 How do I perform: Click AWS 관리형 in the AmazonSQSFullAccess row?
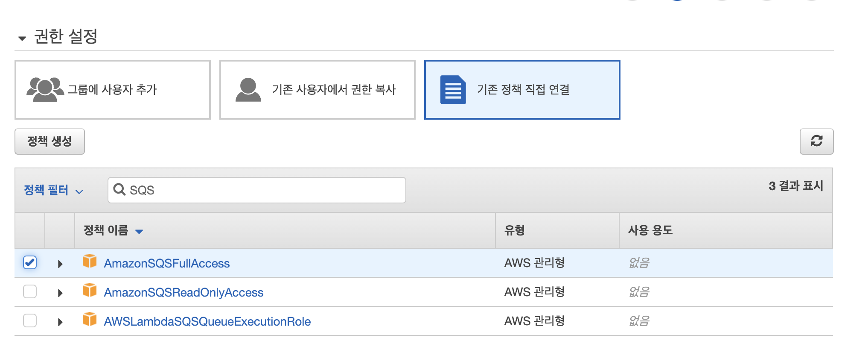[x=535, y=263]
